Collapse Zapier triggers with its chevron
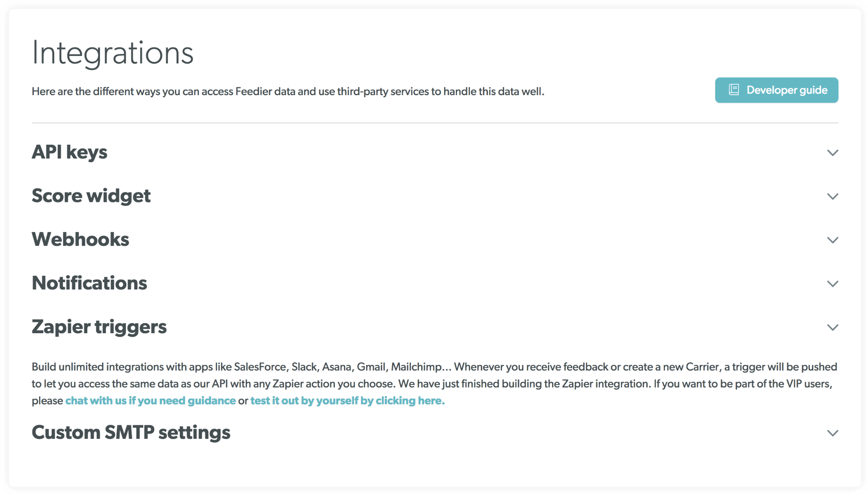 (x=832, y=328)
